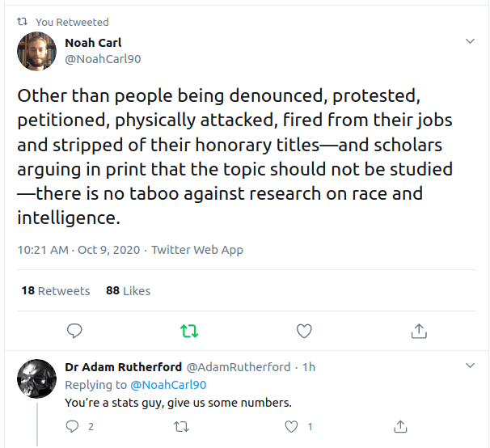This screenshot has height=448, width=490.
Task: Open Adam Rutherford reply options chevron
Action: (x=470, y=366)
